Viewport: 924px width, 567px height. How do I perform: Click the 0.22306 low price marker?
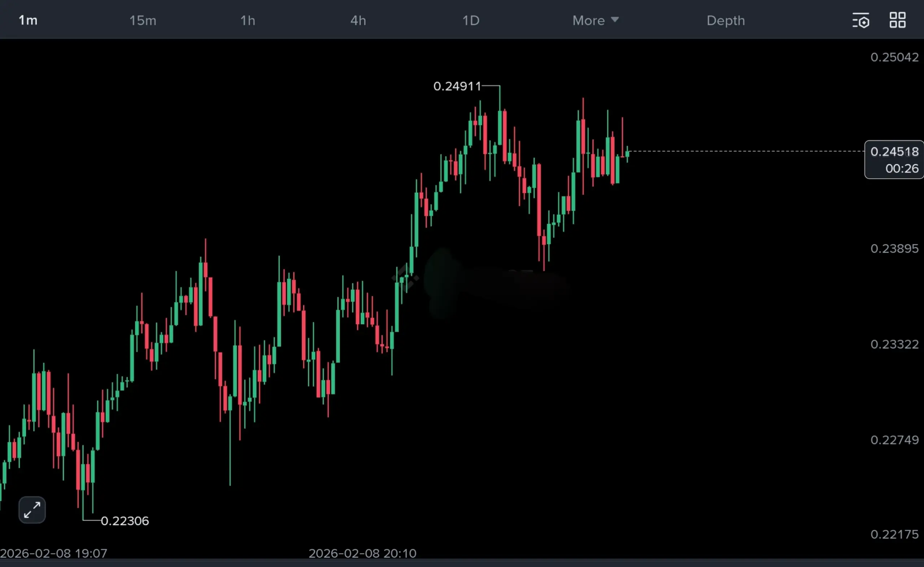point(125,521)
